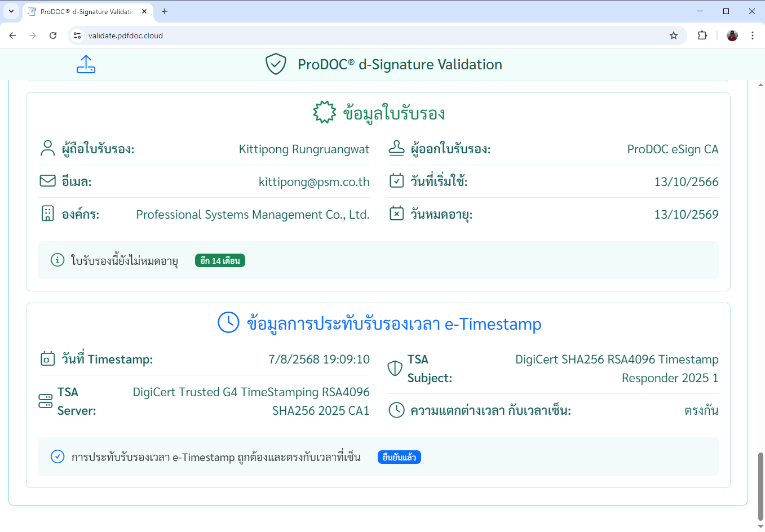Viewport: 765px width, 532px height.
Task: Click the ProDOC d-Signature Validation page title
Action: click(400, 64)
